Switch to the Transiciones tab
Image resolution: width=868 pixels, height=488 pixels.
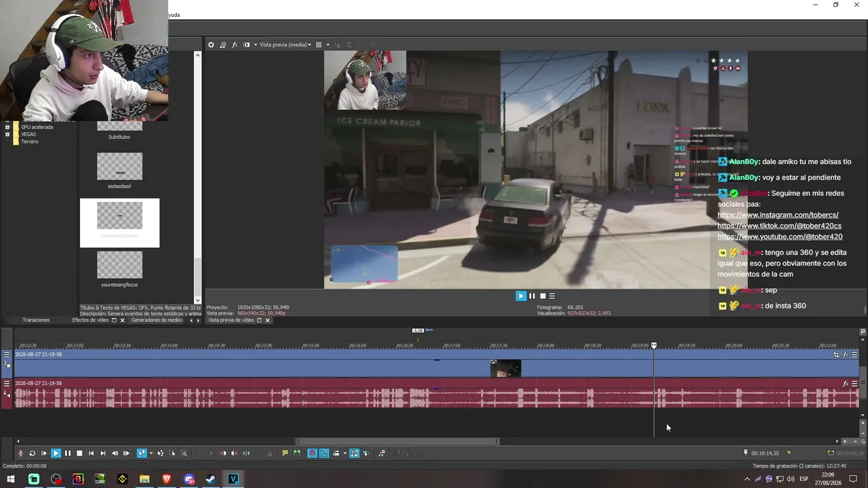36,320
